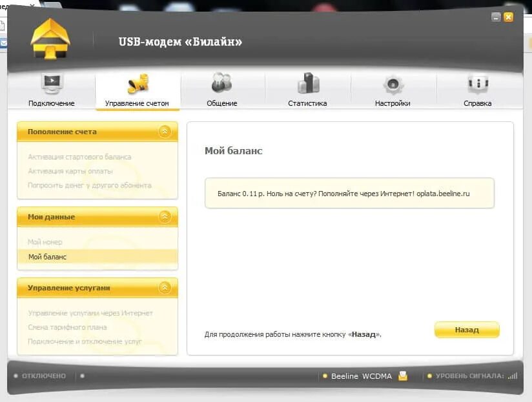The width and height of the screenshot is (532, 402).
Task: Collapse the Мои данные panel chevron
Action: (x=165, y=217)
